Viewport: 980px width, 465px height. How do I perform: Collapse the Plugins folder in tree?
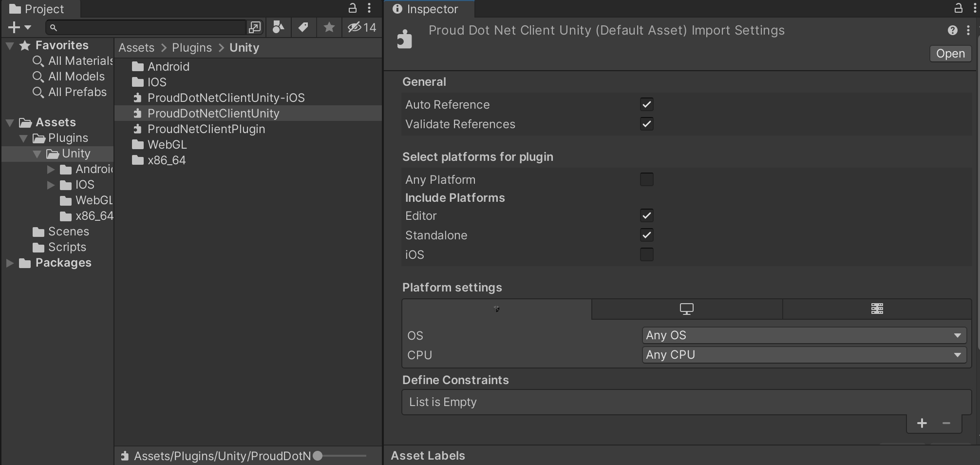pyautogui.click(x=23, y=138)
